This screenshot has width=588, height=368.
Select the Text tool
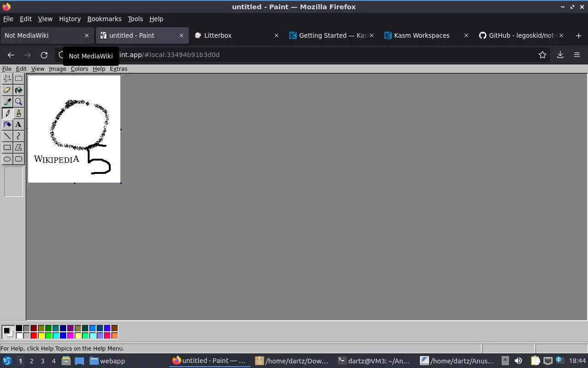pyautogui.click(x=18, y=125)
